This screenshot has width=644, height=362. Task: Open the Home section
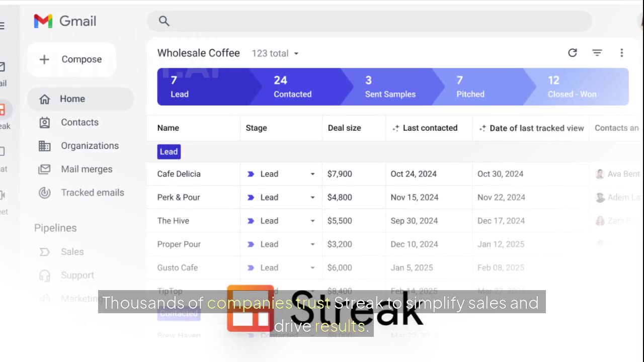[x=80, y=99]
